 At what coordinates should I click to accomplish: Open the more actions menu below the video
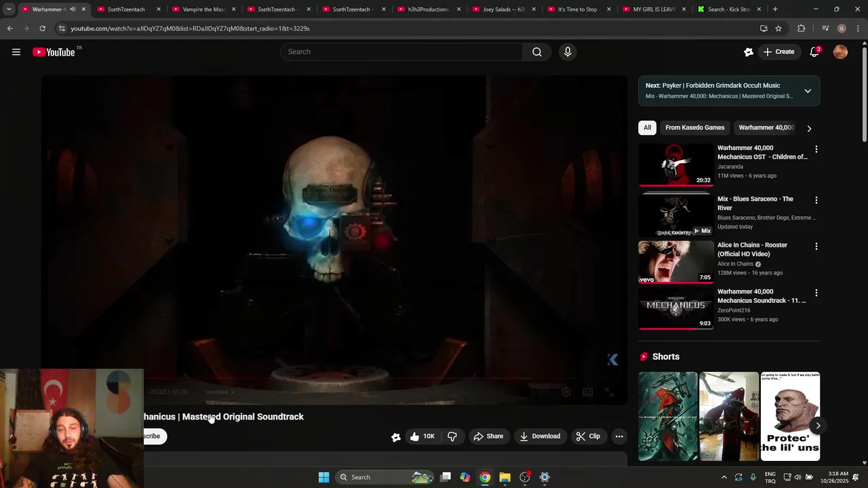tap(619, 436)
